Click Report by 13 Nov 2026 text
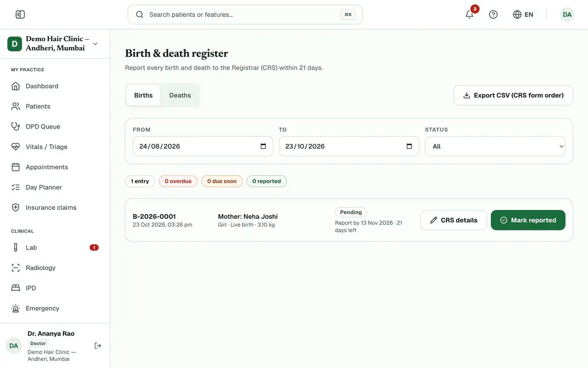The height and width of the screenshot is (368, 588). (x=364, y=223)
